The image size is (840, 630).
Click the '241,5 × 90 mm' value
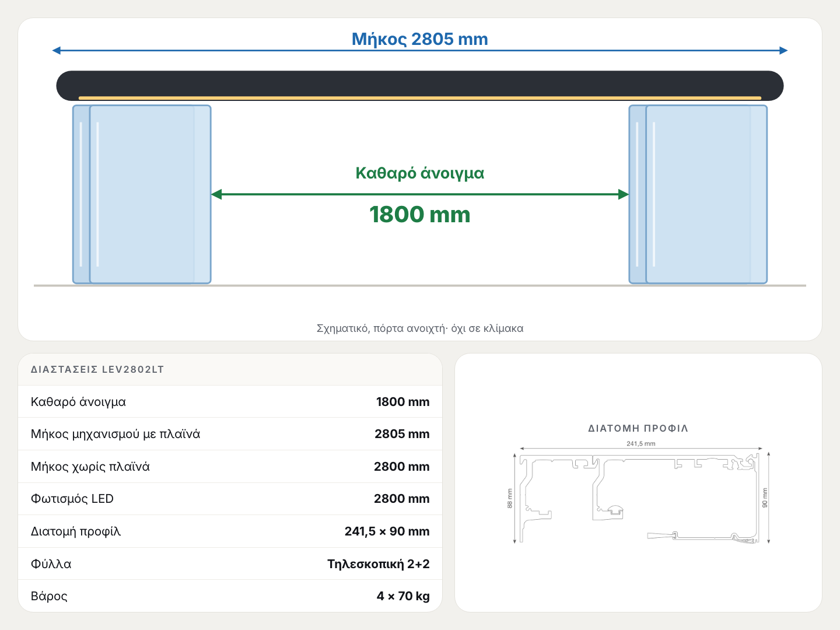coord(387,531)
